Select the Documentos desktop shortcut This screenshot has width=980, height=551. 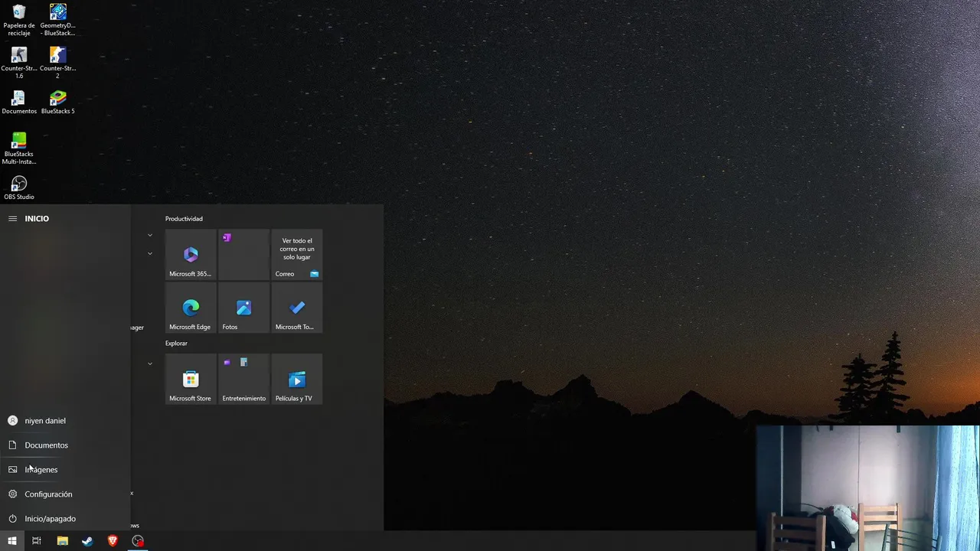point(19,103)
